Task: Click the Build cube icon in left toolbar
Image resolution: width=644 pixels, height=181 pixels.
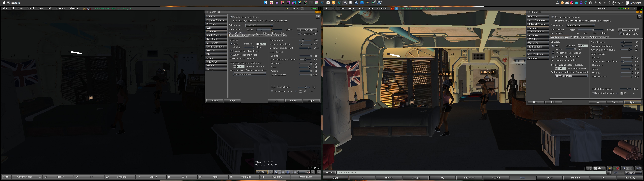Action: coord(169,177)
